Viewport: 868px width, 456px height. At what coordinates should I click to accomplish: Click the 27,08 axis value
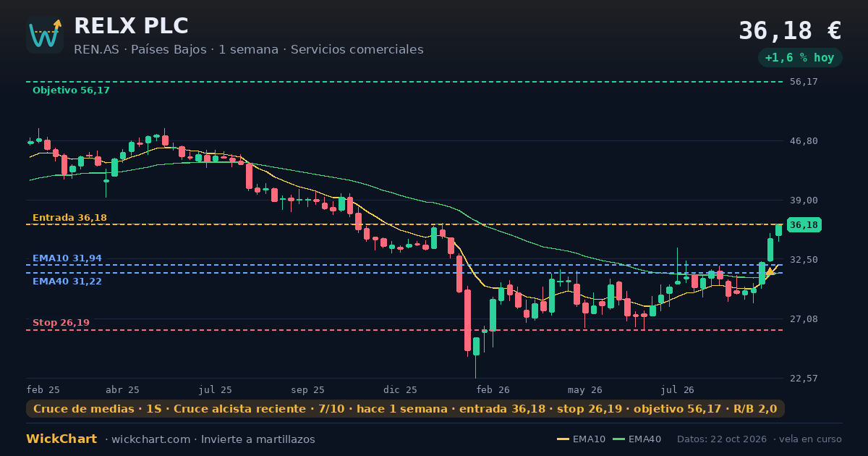point(804,319)
